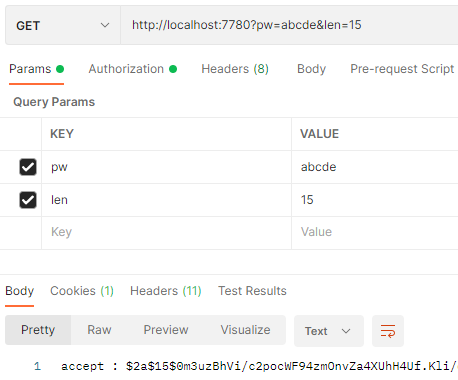Screen dimensions: 458x380
Task: Click the request URL field
Action: 289,25
